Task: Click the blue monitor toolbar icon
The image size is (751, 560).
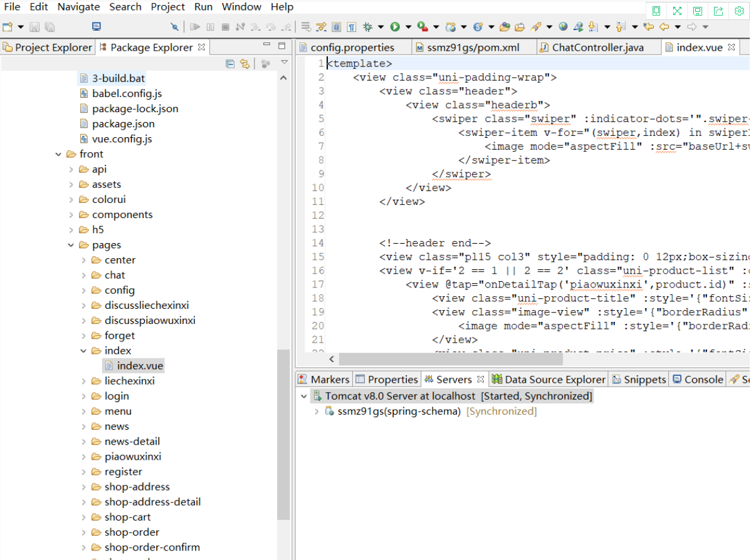Action: coord(97,26)
